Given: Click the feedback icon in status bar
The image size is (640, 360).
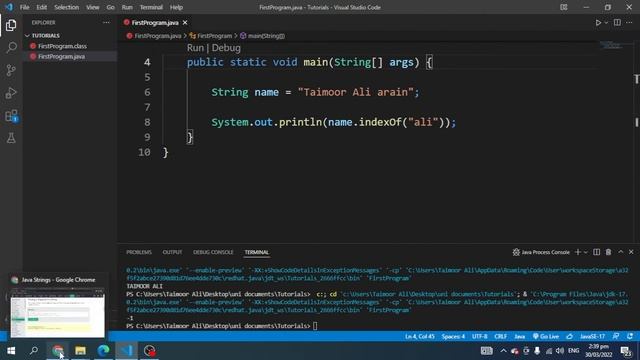Looking at the screenshot, I should [616, 337].
